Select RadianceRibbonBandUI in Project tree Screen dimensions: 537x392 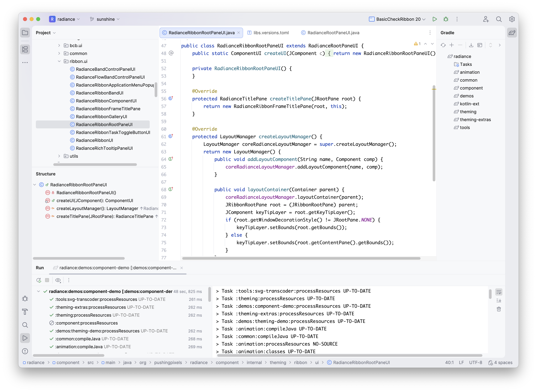pyautogui.click(x=100, y=93)
